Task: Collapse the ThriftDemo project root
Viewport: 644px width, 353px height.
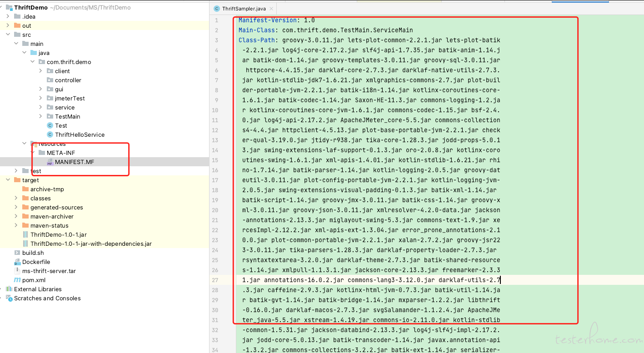Action: pyautogui.click(x=1, y=8)
